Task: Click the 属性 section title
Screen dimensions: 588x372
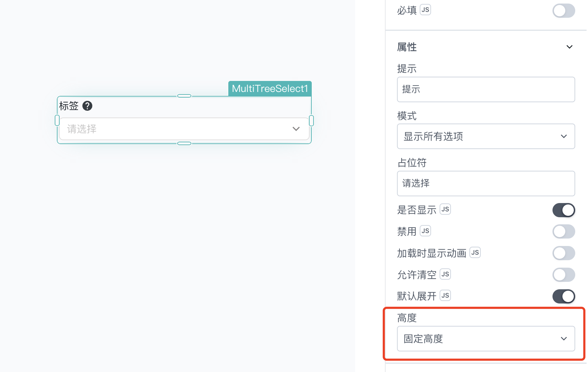Action: click(x=407, y=47)
